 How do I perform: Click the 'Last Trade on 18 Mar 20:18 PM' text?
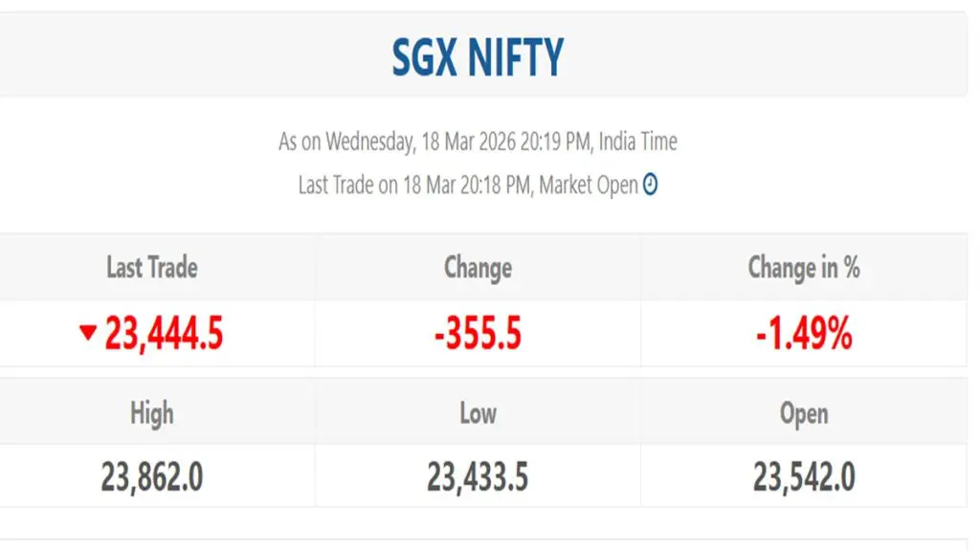click(x=413, y=186)
